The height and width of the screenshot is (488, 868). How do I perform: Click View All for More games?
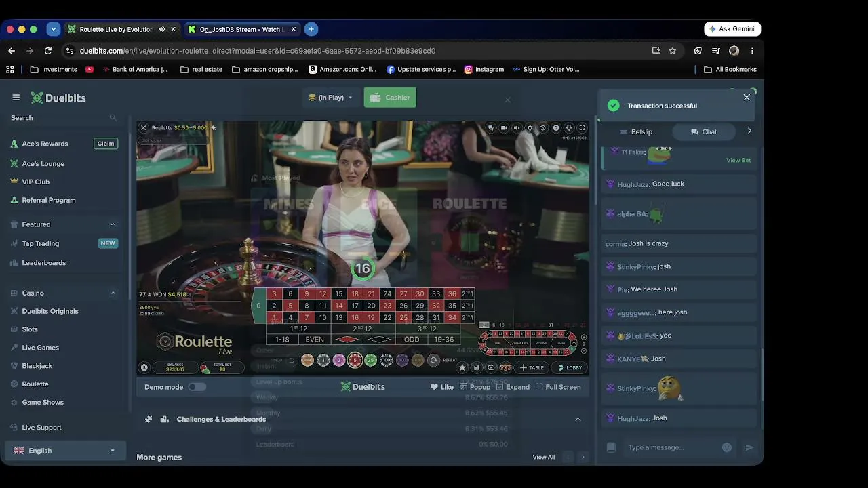(543, 457)
